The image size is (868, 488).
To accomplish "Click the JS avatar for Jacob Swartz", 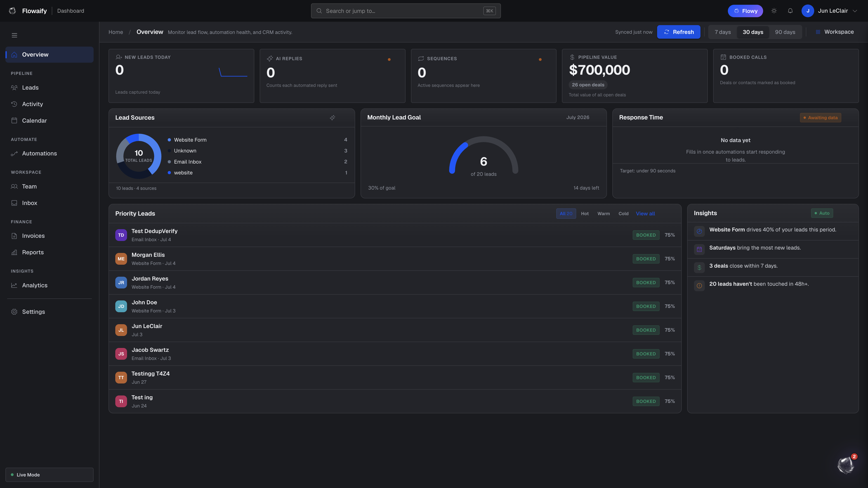I will pos(121,354).
